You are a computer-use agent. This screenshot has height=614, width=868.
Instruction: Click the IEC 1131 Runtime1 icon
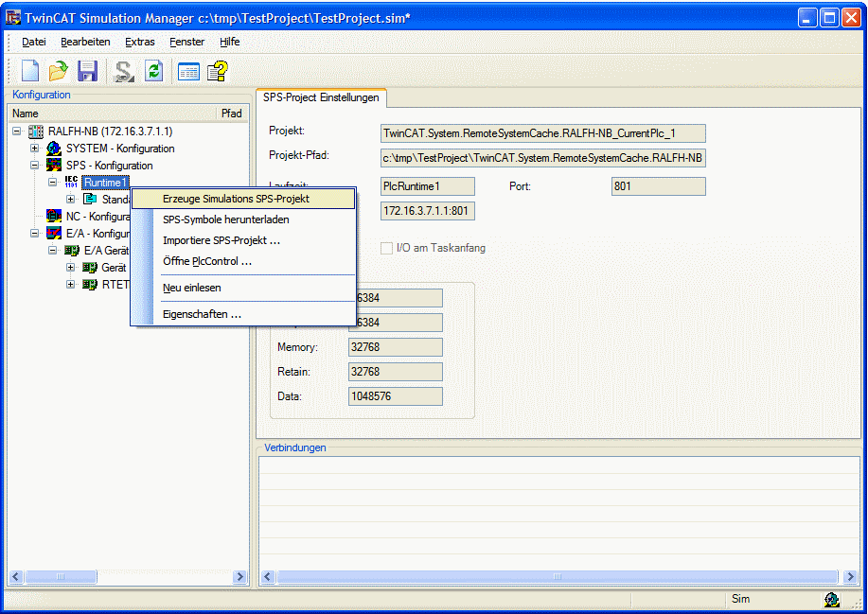coord(71,182)
